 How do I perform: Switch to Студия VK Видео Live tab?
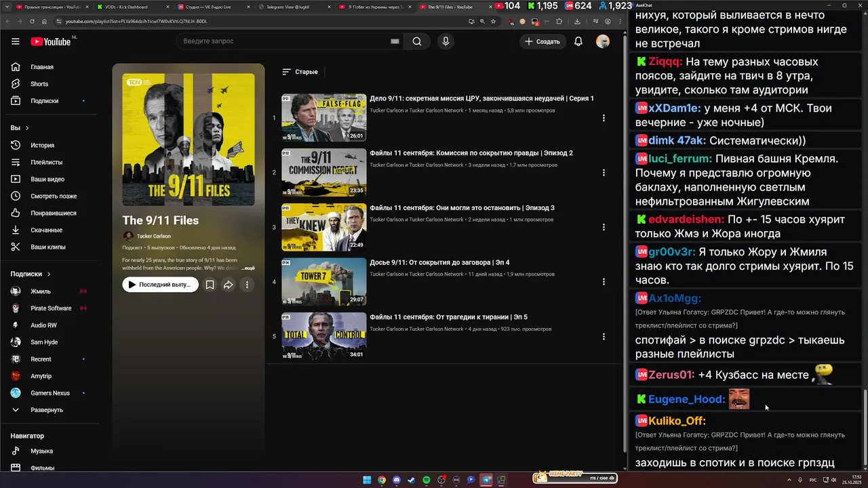pos(214,7)
